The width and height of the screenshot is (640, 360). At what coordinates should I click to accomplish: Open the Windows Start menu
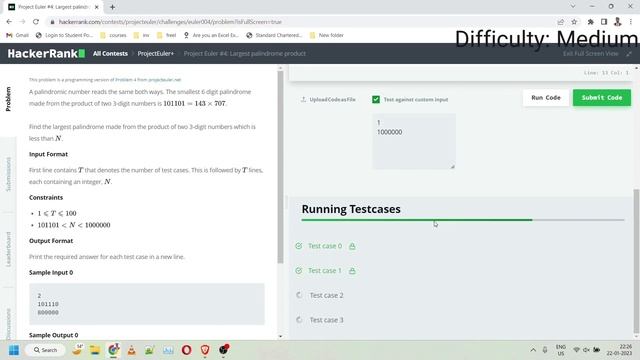(x=14, y=350)
